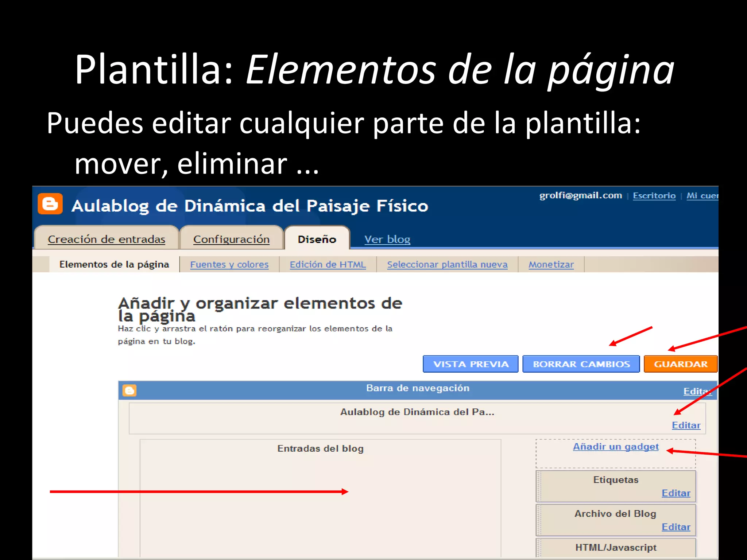Viewport: 747px width, 560px height.
Task: Click the VISTA PREVIA button
Action: coord(471,364)
